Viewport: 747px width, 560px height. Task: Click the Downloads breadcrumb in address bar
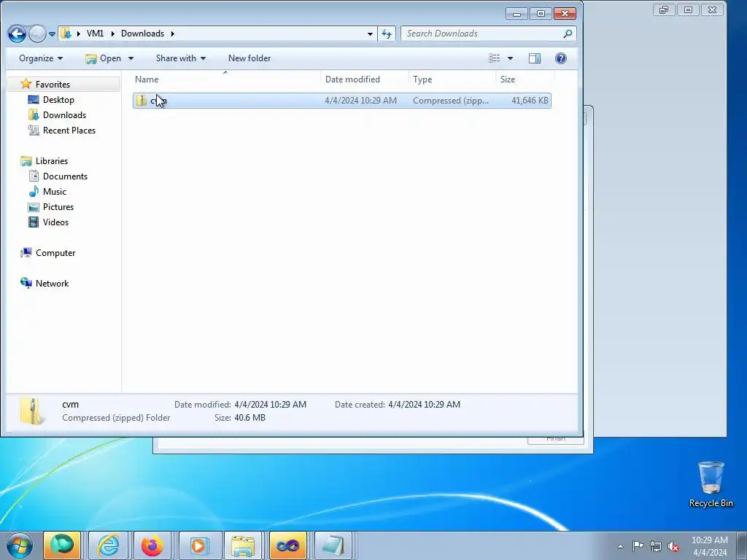[x=142, y=34]
